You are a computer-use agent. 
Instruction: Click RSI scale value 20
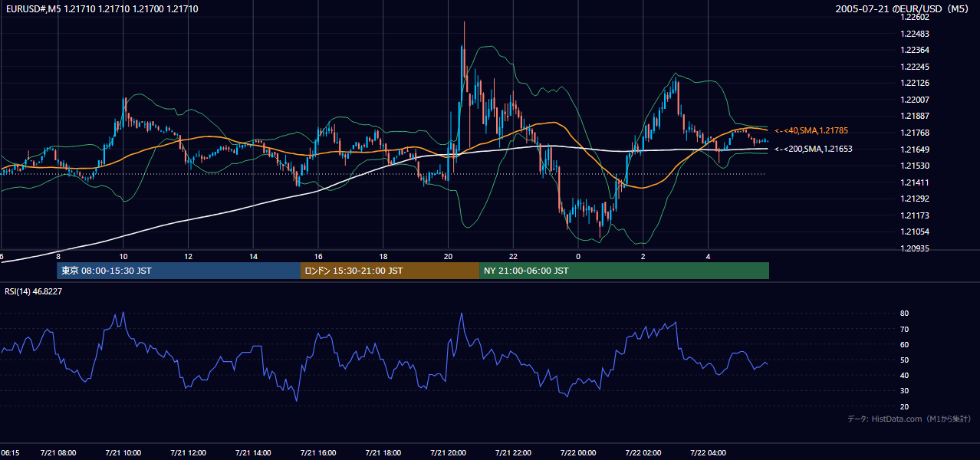click(x=905, y=406)
